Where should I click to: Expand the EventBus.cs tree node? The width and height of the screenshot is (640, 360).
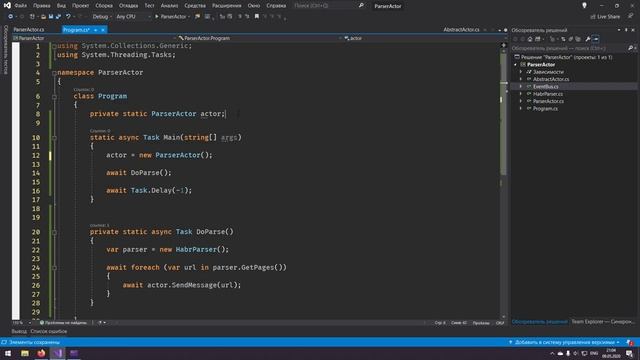coord(521,87)
